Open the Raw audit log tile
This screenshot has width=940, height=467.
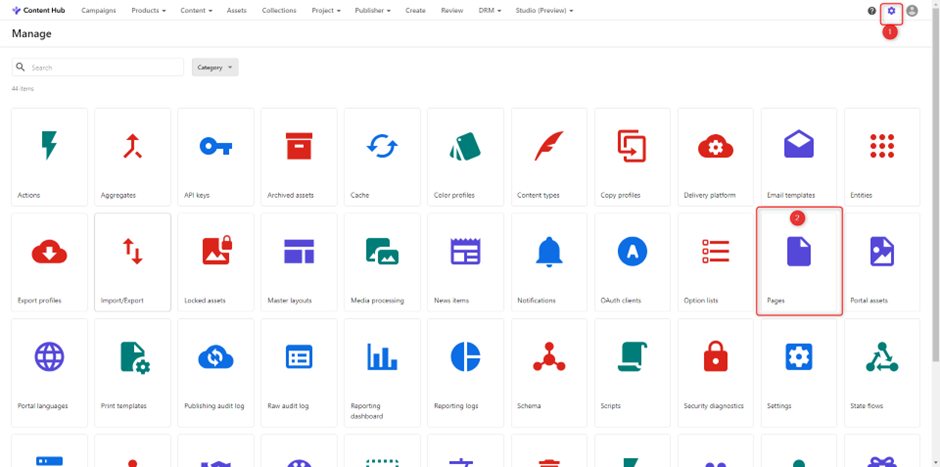click(299, 373)
